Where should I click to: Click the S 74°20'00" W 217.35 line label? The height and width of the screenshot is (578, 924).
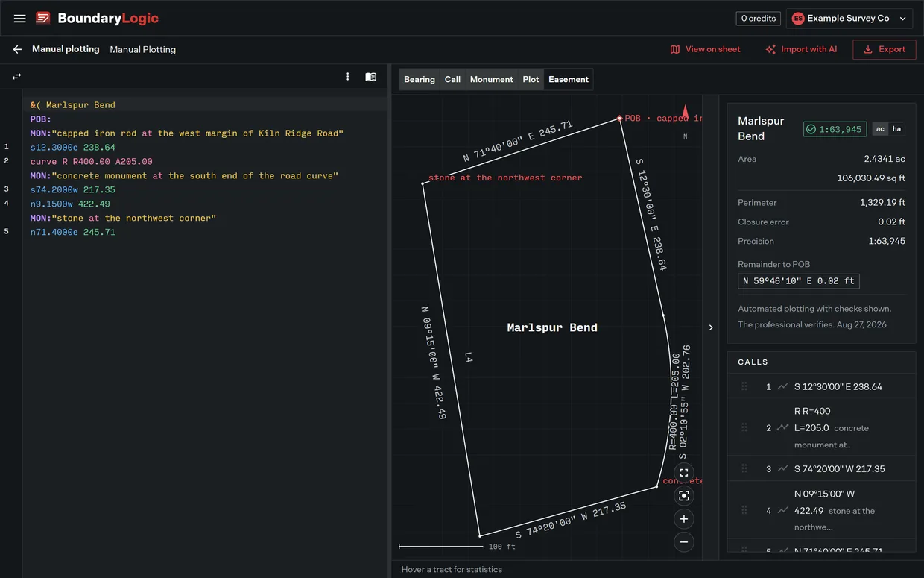point(571,521)
